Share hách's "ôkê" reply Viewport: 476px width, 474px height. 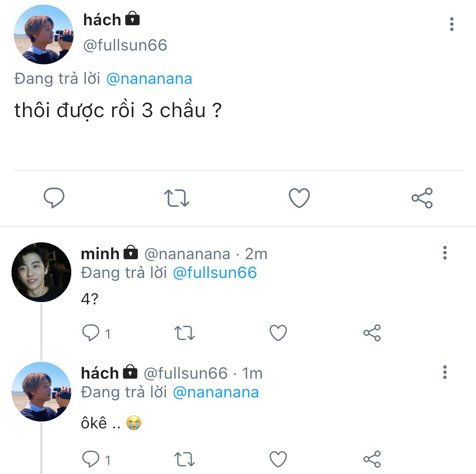coord(372,459)
